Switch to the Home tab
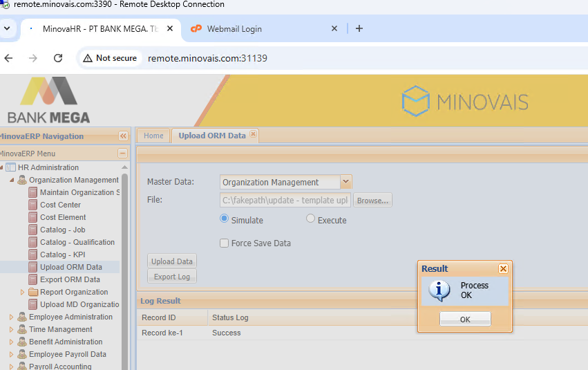The height and width of the screenshot is (370, 588). click(x=153, y=136)
